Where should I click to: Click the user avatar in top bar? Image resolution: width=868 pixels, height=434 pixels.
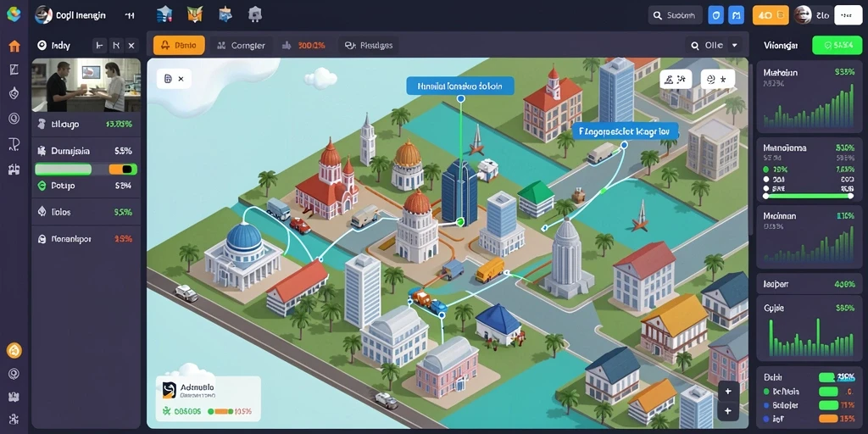click(803, 15)
